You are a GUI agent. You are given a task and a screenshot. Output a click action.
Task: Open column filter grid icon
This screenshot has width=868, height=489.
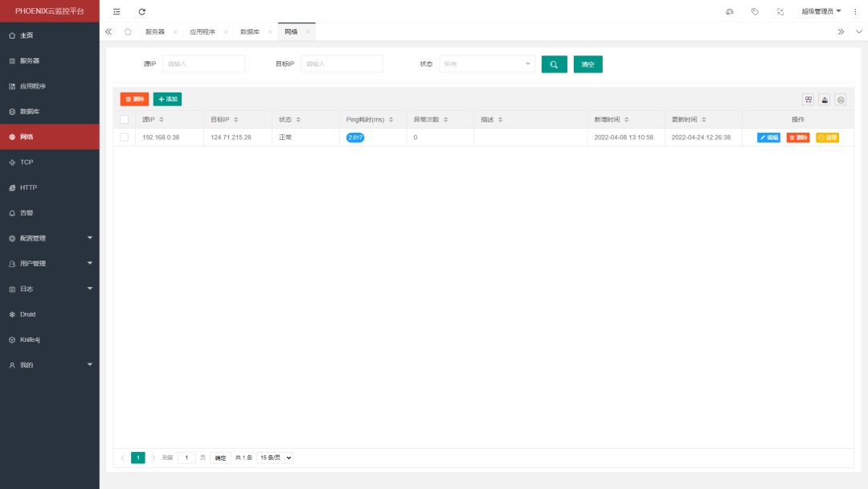pos(809,100)
